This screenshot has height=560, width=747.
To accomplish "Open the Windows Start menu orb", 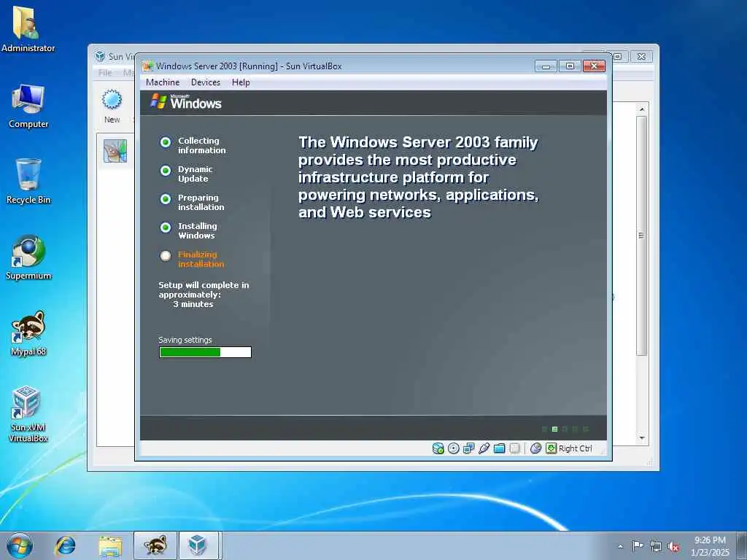I will tap(20, 545).
